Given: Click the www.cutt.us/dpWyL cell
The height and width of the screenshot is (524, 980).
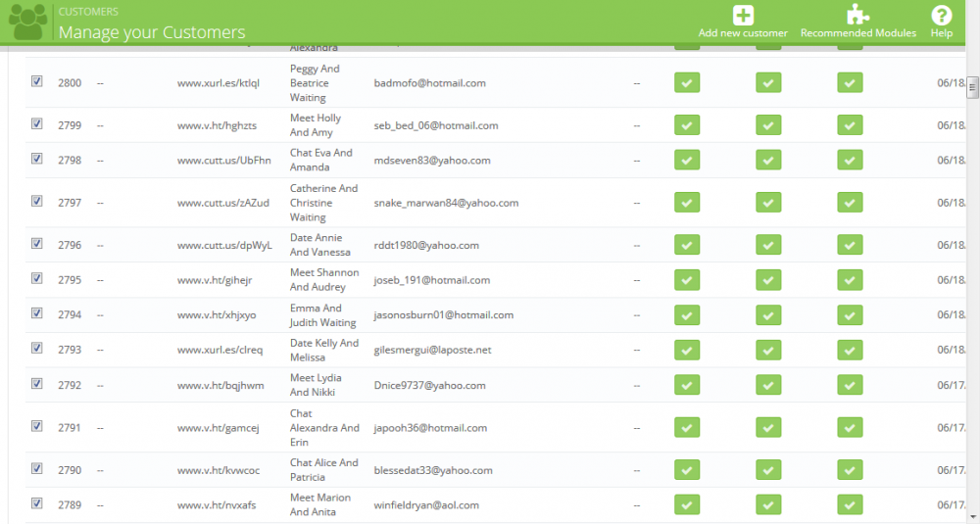Looking at the screenshot, I should pos(224,245).
